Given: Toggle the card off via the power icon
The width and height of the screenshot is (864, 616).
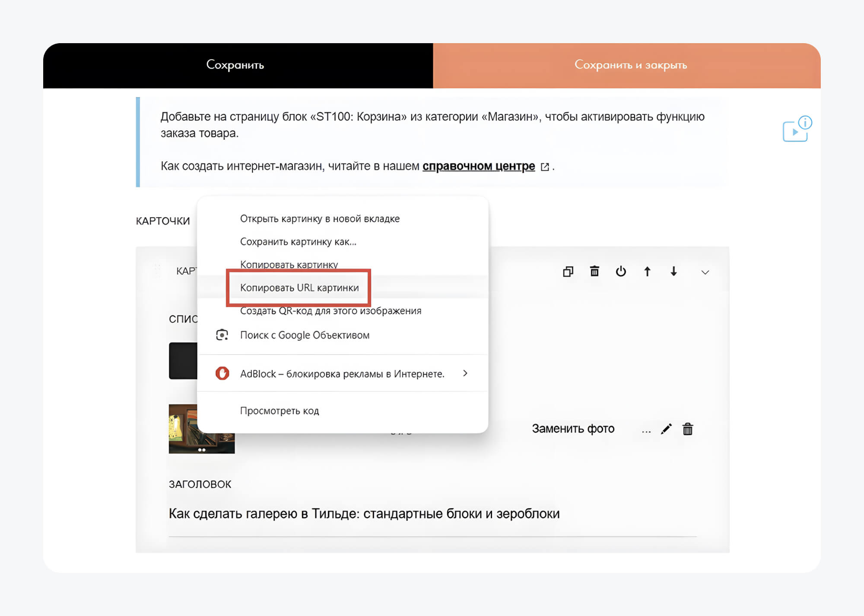Looking at the screenshot, I should [621, 272].
